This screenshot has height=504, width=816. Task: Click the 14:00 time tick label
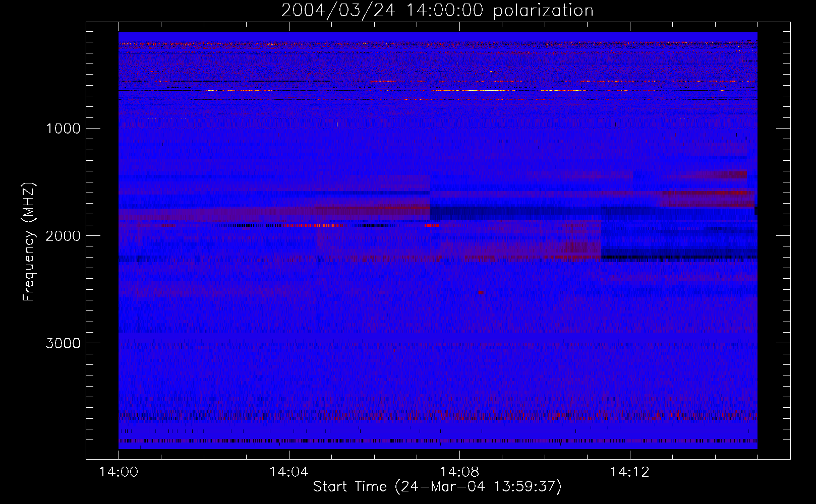tap(119, 472)
